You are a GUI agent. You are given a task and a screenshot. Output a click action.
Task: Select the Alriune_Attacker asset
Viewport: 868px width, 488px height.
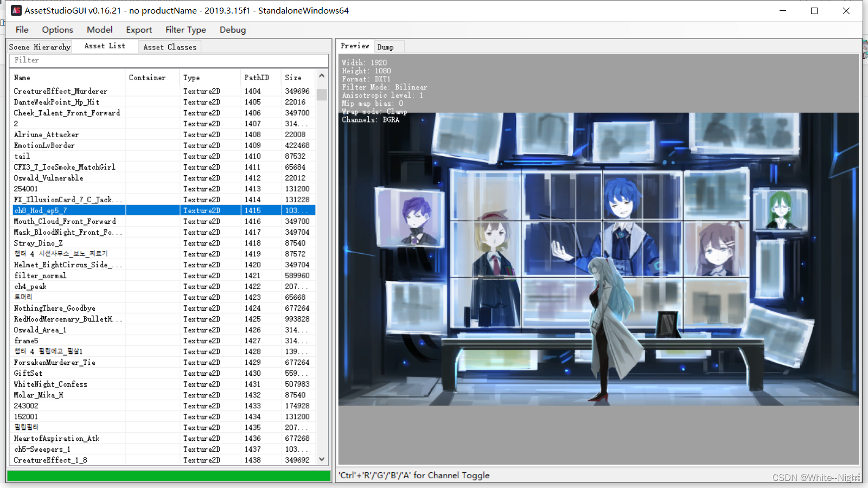coord(164,134)
